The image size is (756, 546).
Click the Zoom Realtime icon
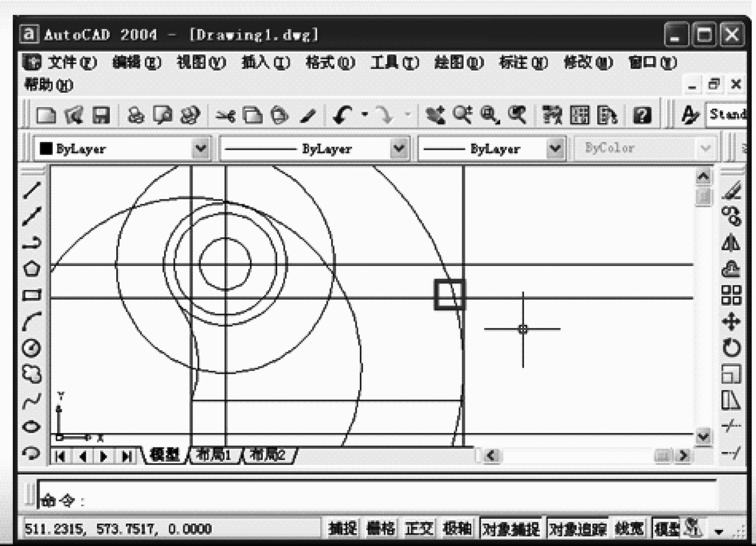coord(462,115)
